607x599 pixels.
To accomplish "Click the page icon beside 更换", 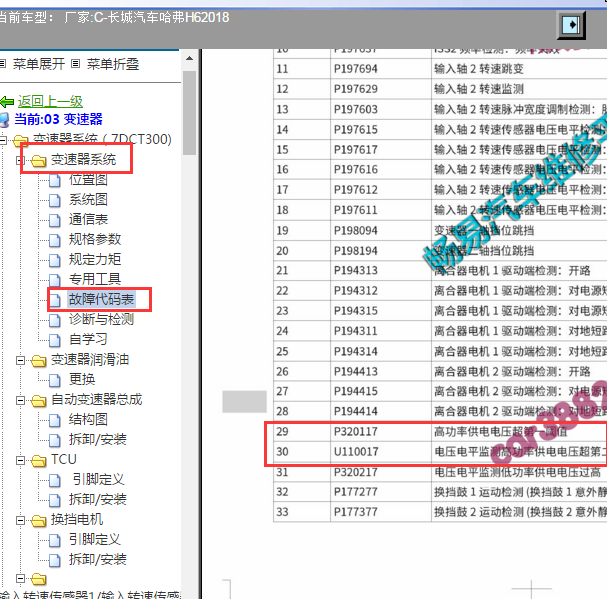I will tap(55, 380).
